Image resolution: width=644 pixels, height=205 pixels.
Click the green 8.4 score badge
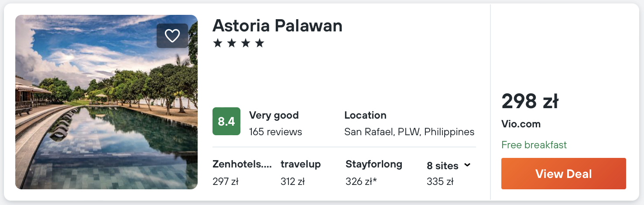pos(226,121)
